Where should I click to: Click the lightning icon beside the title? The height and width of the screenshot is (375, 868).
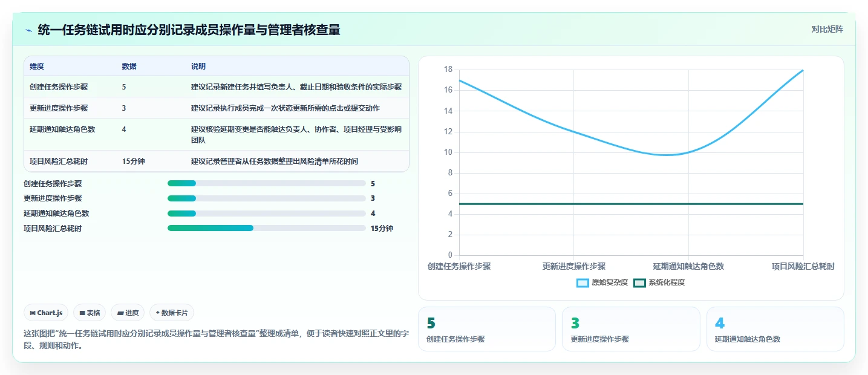tap(28, 30)
